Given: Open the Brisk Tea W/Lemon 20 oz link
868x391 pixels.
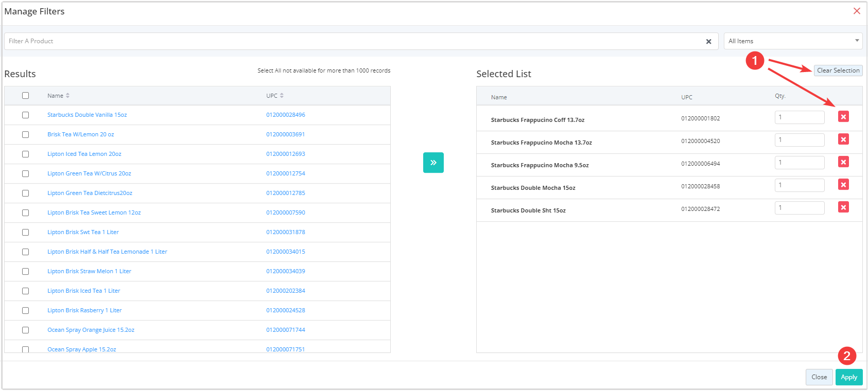Looking at the screenshot, I should point(81,135).
